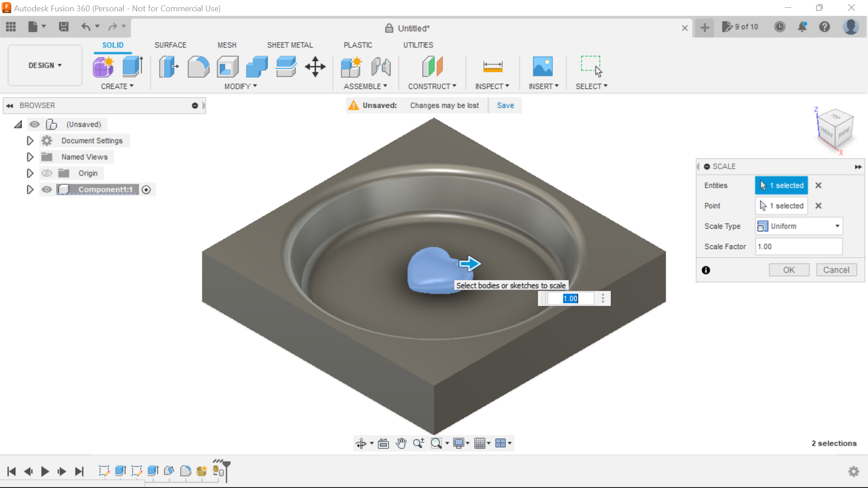The image size is (868, 488).
Task: Open the Fillet tool
Action: (198, 66)
